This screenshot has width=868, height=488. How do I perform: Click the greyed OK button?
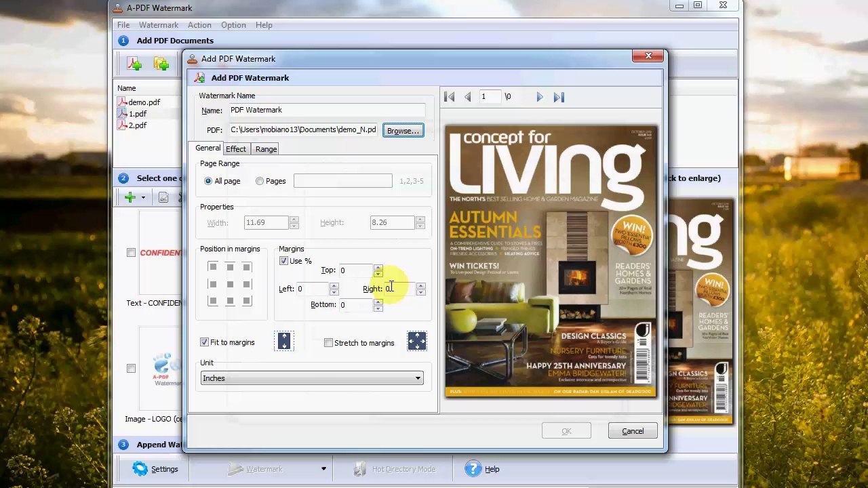(566, 431)
